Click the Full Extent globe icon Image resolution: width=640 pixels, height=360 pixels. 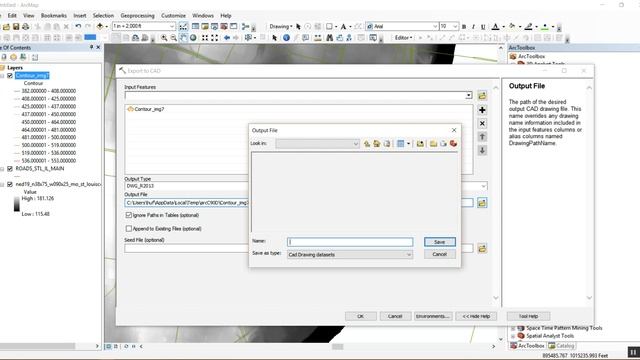pyautogui.click(x=193, y=38)
